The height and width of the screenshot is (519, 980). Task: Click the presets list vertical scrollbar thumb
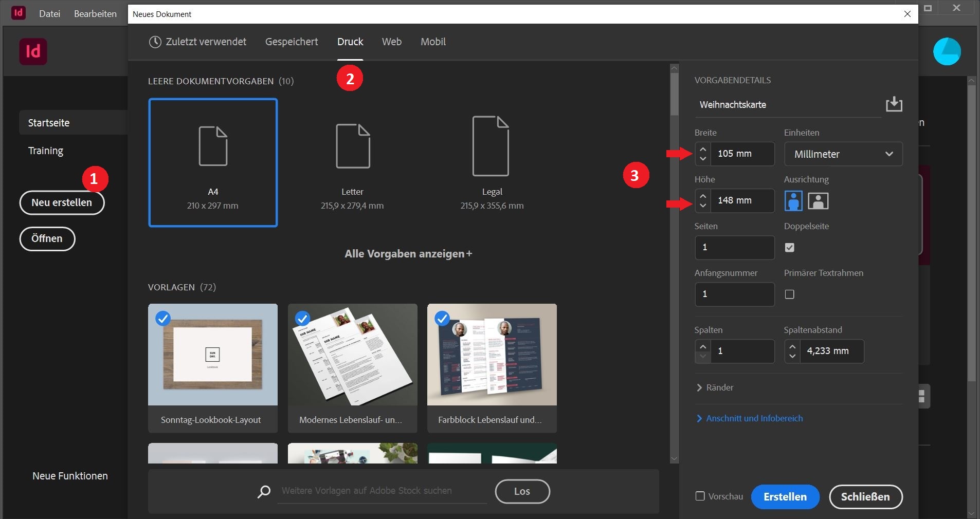(674, 95)
